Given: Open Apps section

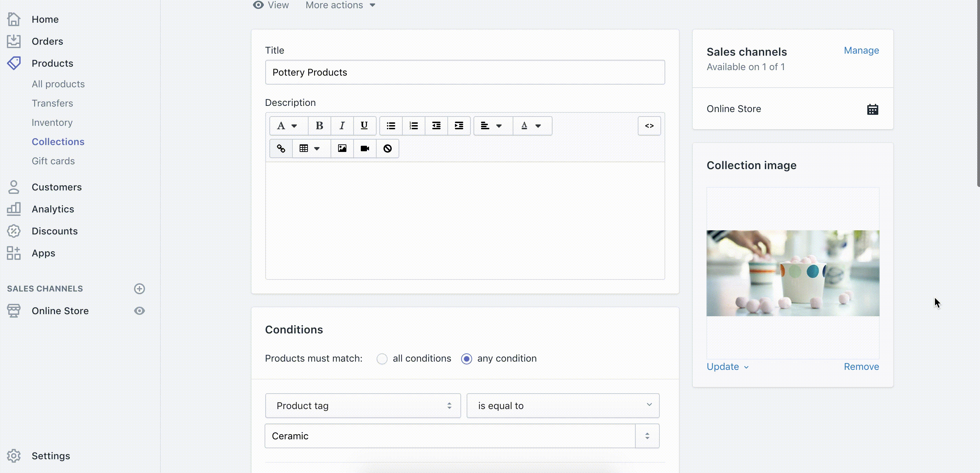Looking at the screenshot, I should (x=43, y=253).
